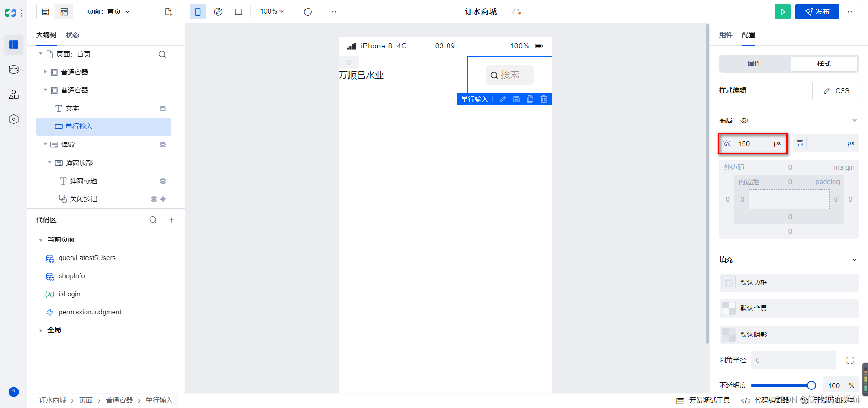This screenshot has width=868, height=408.
Task: Open the components shapes sidebar icon
Action: [14, 94]
